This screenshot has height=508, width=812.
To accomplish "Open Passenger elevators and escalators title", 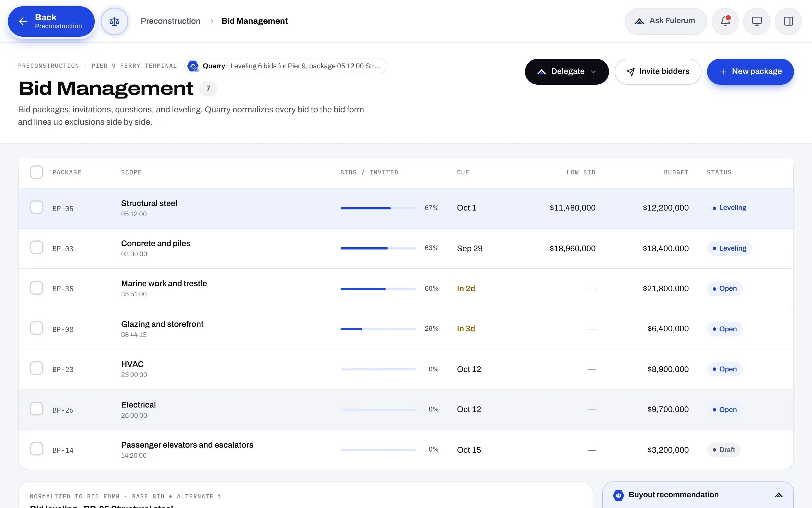I will (187, 445).
